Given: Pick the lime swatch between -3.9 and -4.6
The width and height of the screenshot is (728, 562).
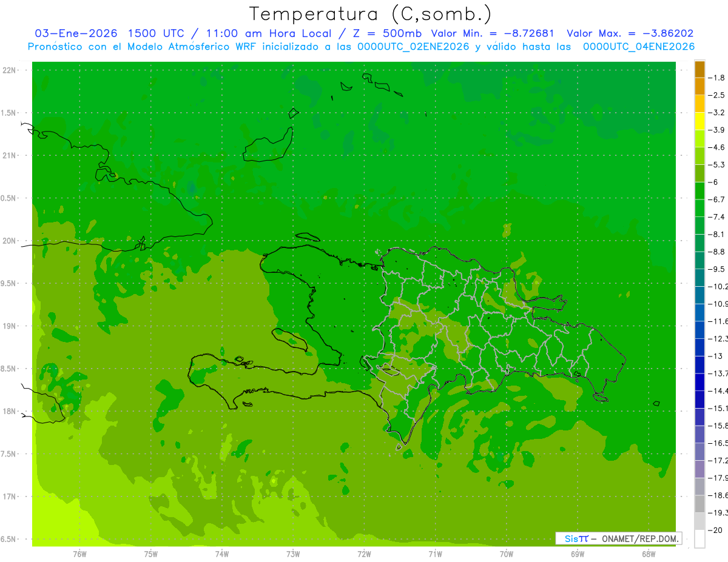Looking at the screenshot, I should 699,138.
